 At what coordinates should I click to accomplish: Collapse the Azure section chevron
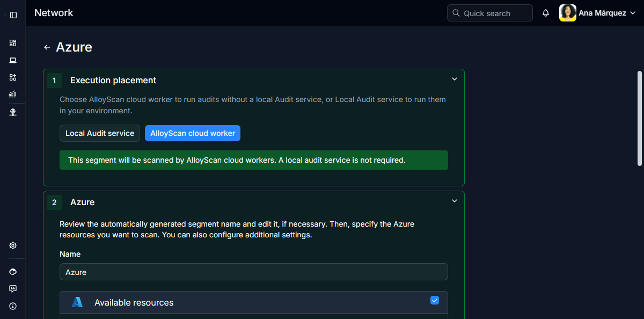tap(455, 201)
